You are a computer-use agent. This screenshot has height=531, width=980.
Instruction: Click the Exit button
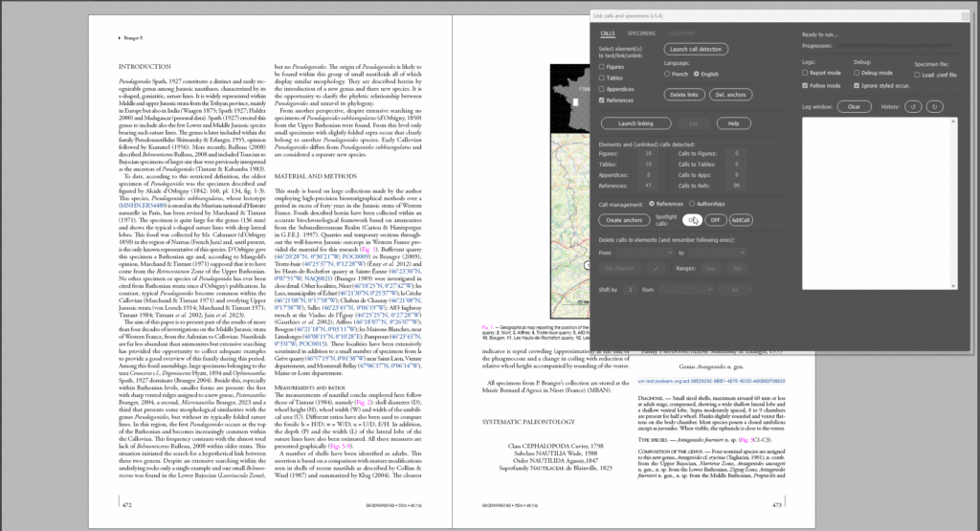tap(693, 123)
